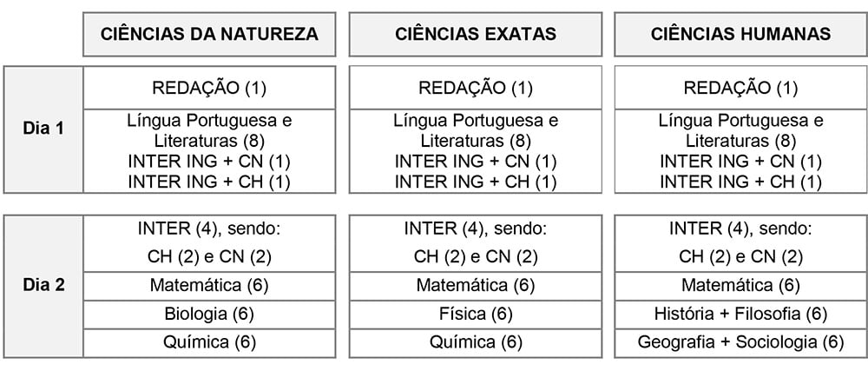The width and height of the screenshot is (868, 371).
Task: Click the CIÊNCIAS DA NATUREZA column header
Action: [209, 34]
